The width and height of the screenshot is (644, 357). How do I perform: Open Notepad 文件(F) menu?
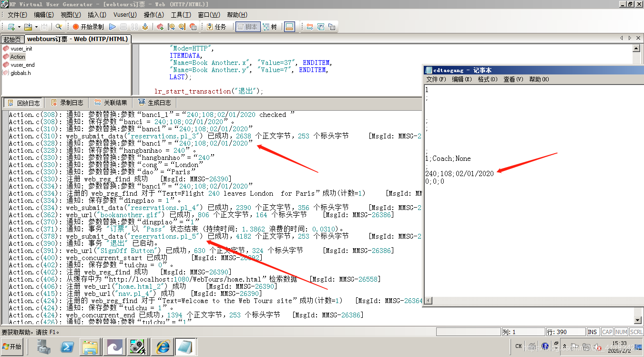click(436, 79)
